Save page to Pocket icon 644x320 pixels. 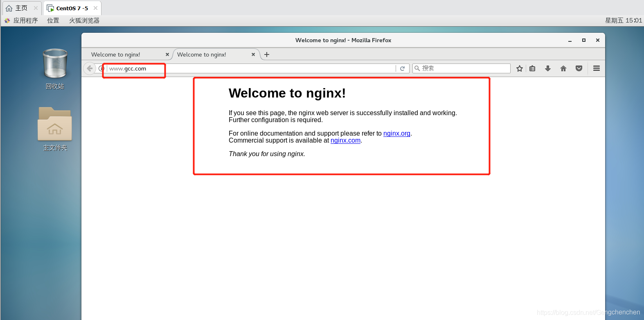tap(579, 68)
